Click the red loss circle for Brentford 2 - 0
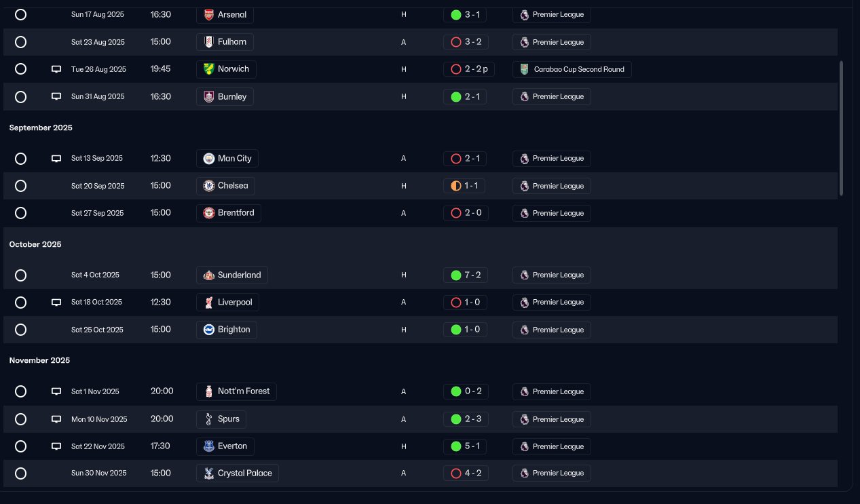 tap(456, 213)
